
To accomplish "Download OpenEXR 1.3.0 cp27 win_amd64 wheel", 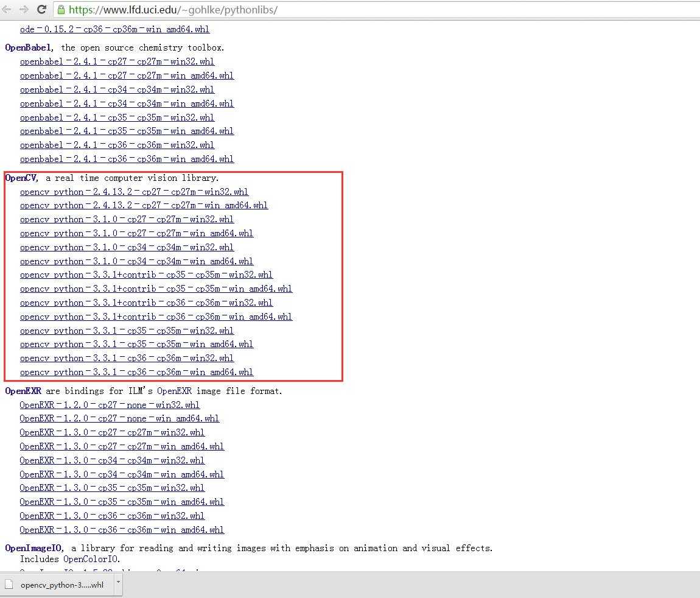I will [122, 446].
